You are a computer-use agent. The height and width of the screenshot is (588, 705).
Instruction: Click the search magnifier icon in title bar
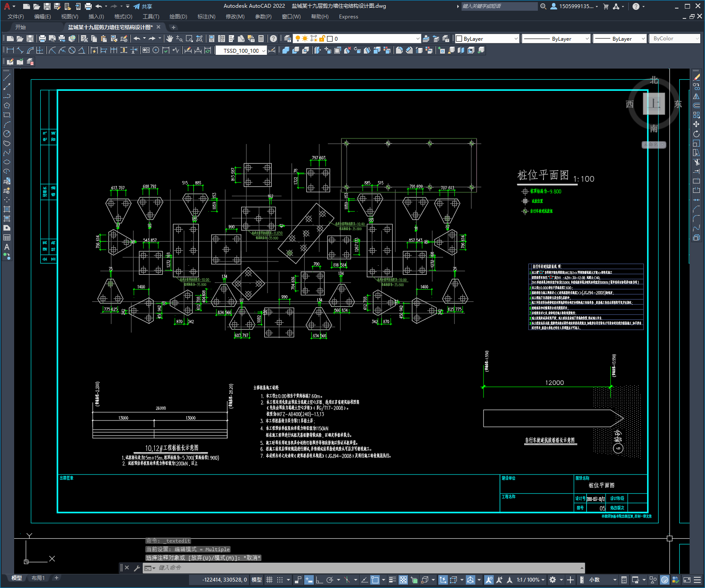(543, 6)
